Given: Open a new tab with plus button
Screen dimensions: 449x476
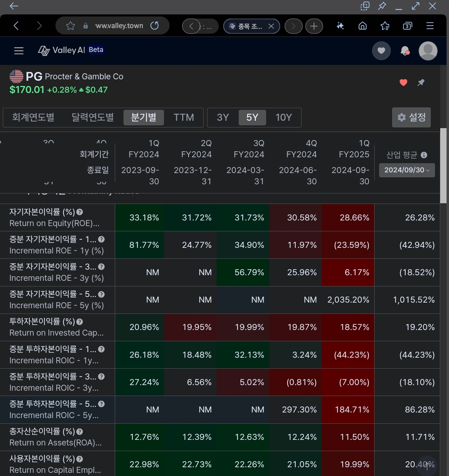Looking at the screenshot, I should tap(314, 26).
